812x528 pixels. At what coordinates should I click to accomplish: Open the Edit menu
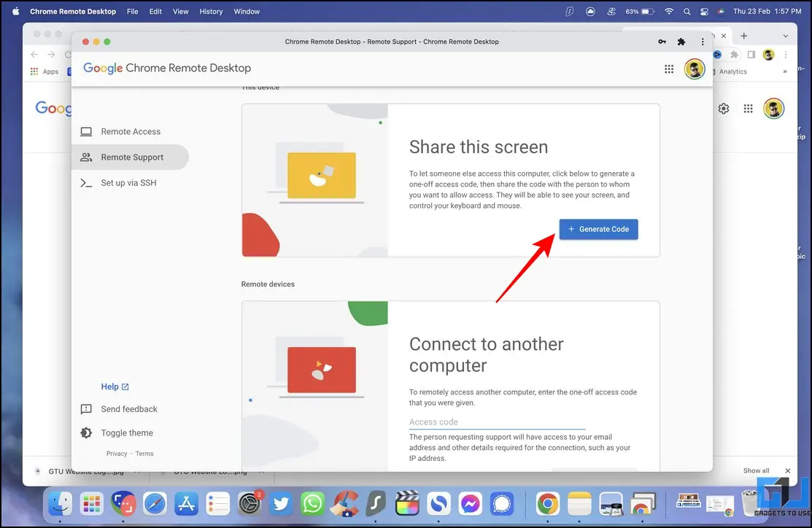pyautogui.click(x=155, y=12)
